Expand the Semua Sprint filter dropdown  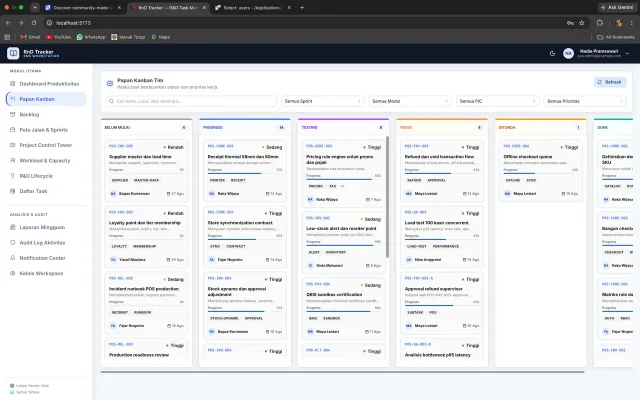point(322,101)
